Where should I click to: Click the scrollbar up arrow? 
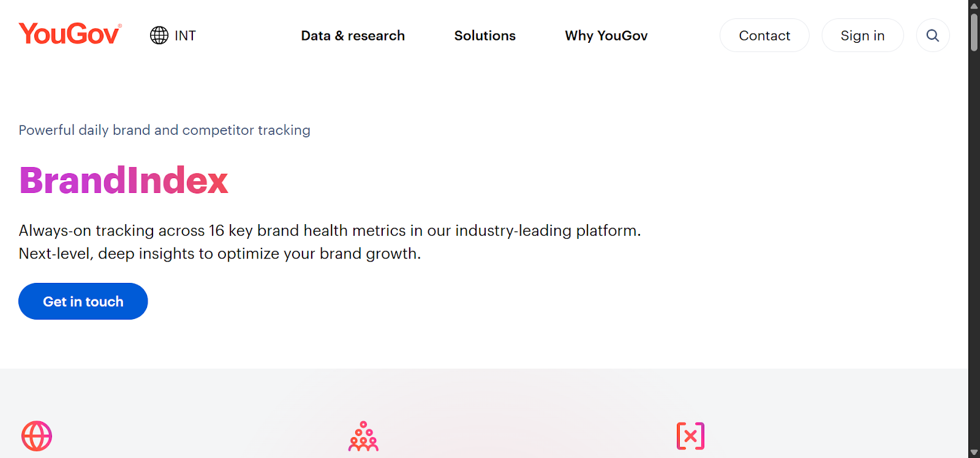(973, 6)
